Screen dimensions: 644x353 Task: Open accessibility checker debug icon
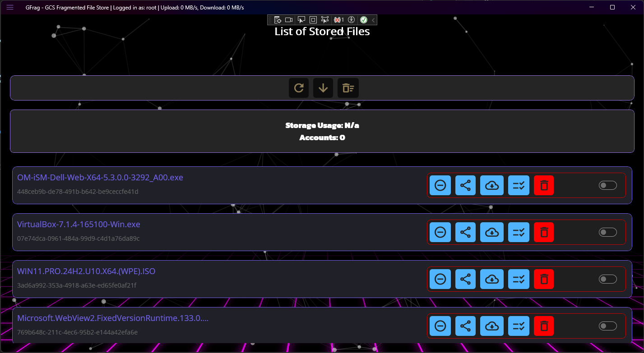352,20
